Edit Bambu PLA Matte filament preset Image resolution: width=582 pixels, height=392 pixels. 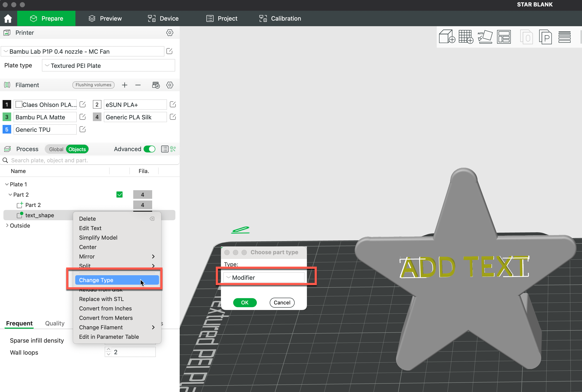click(83, 117)
